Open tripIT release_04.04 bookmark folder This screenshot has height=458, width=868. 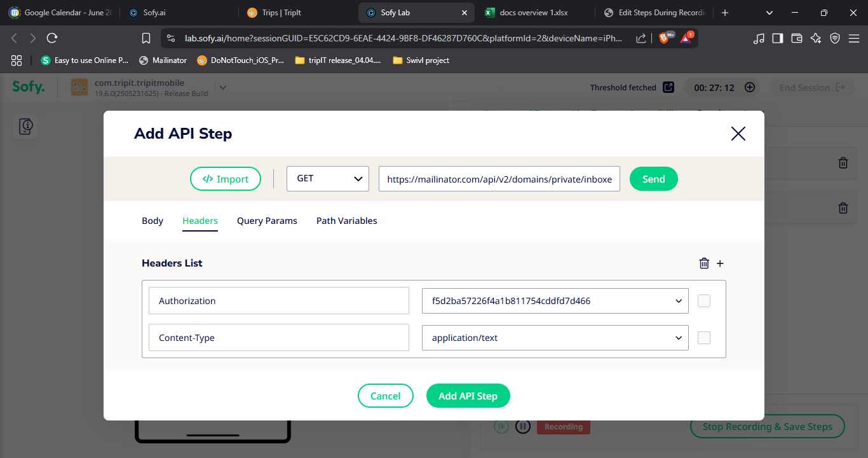(x=337, y=60)
